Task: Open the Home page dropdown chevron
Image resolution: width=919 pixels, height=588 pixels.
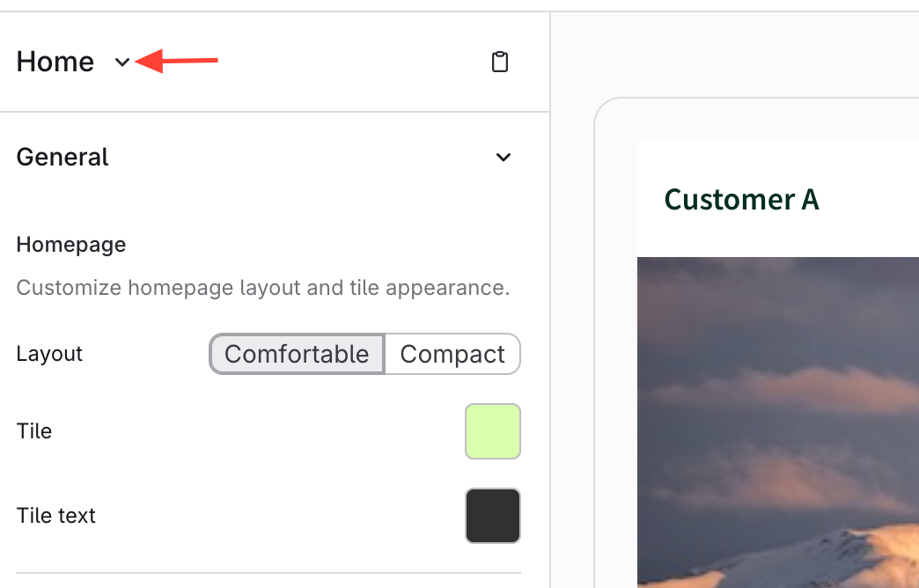Action: click(x=122, y=62)
